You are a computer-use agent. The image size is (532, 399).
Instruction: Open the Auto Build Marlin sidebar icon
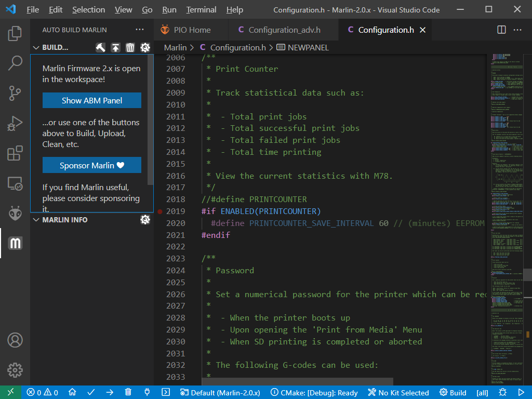[x=15, y=243]
